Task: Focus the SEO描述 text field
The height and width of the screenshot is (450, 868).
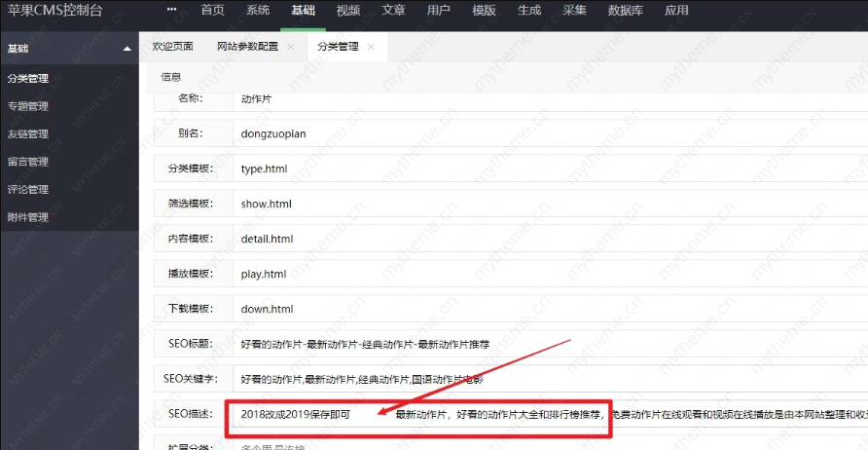Action: coord(545,414)
